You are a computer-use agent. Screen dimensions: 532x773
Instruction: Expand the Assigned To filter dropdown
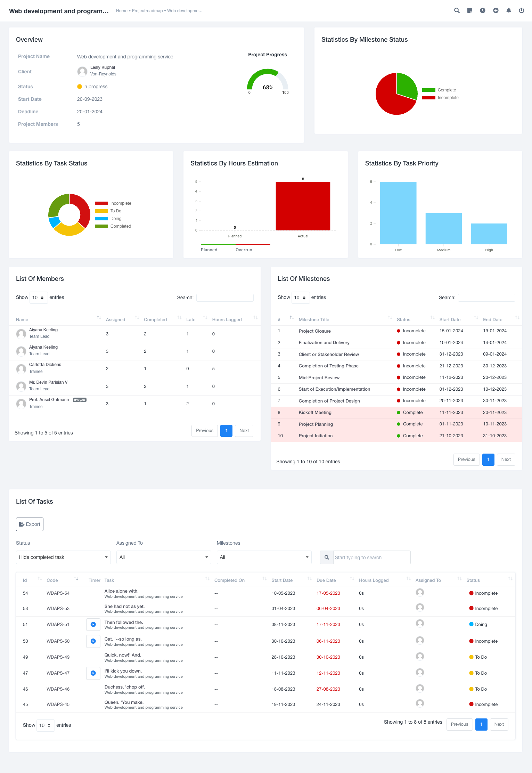pyautogui.click(x=164, y=557)
